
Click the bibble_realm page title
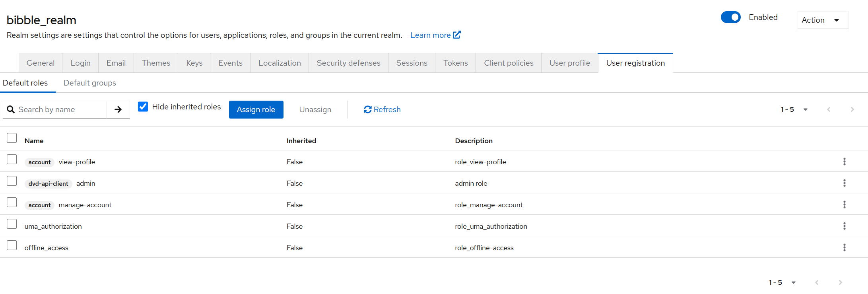pos(41,20)
